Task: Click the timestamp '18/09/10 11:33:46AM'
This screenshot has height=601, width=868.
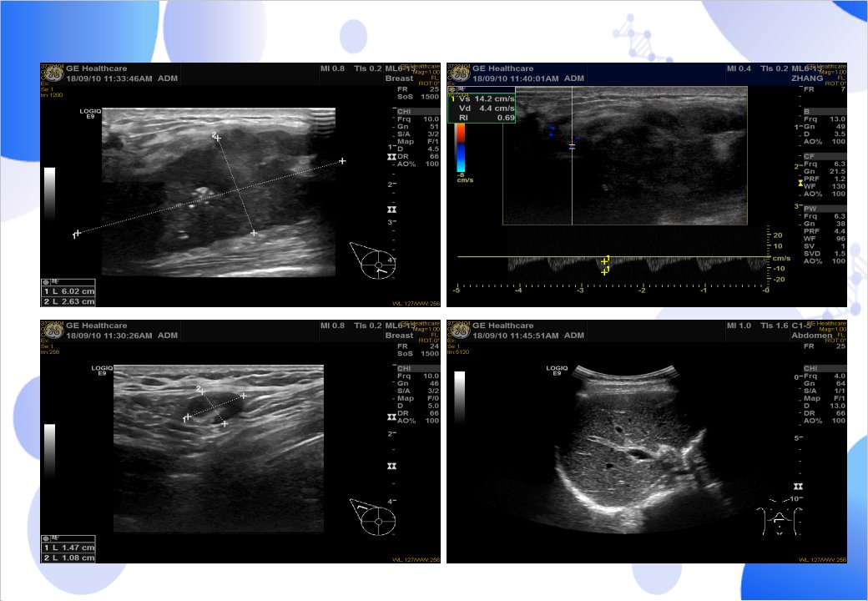Action: pyautogui.click(x=109, y=78)
